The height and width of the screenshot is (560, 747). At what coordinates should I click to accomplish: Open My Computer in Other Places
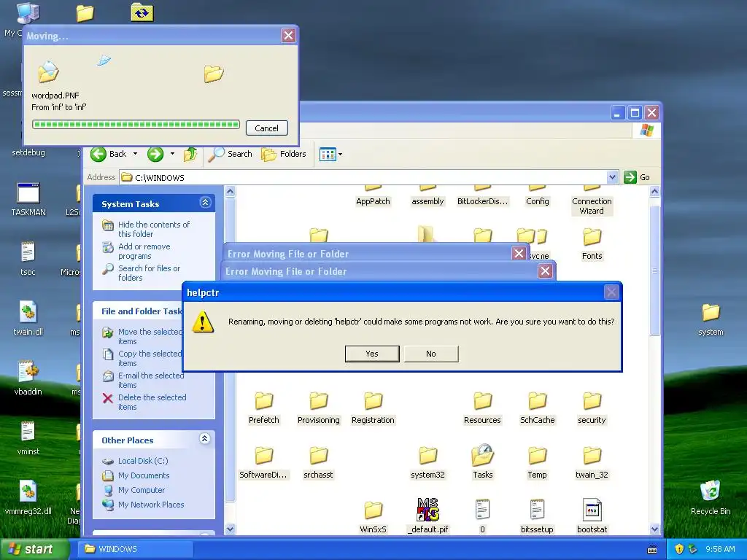pyautogui.click(x=141, y=490)
